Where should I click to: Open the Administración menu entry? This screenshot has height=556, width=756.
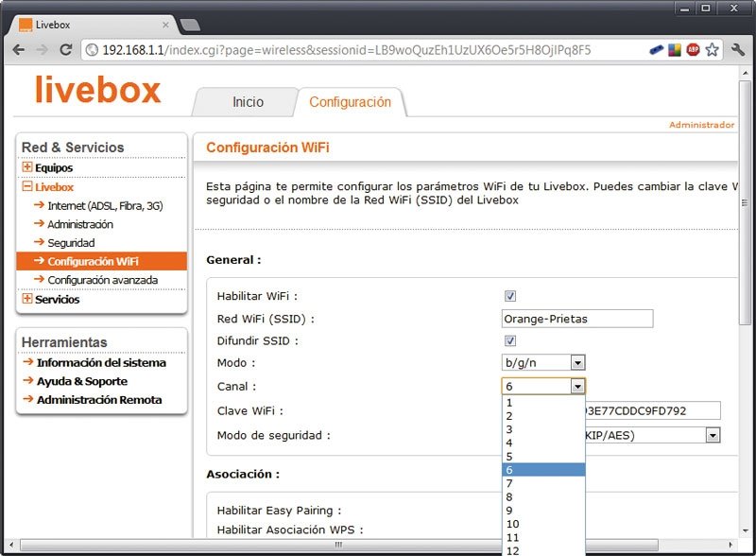[x=80, y=224]
